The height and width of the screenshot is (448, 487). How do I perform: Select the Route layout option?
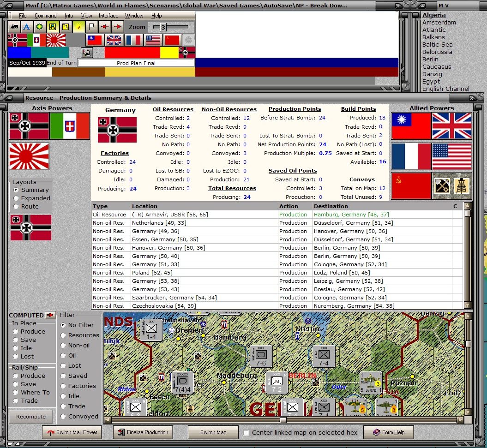tap(26, 206)
